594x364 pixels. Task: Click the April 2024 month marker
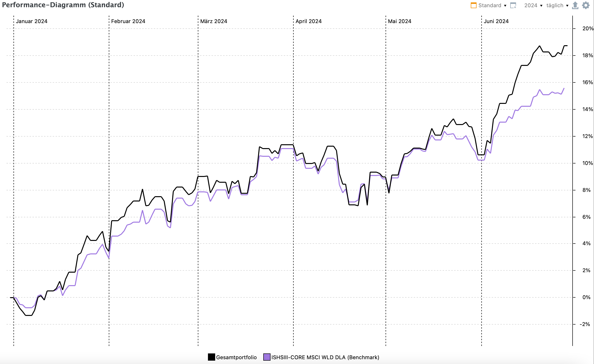[309, 21]
